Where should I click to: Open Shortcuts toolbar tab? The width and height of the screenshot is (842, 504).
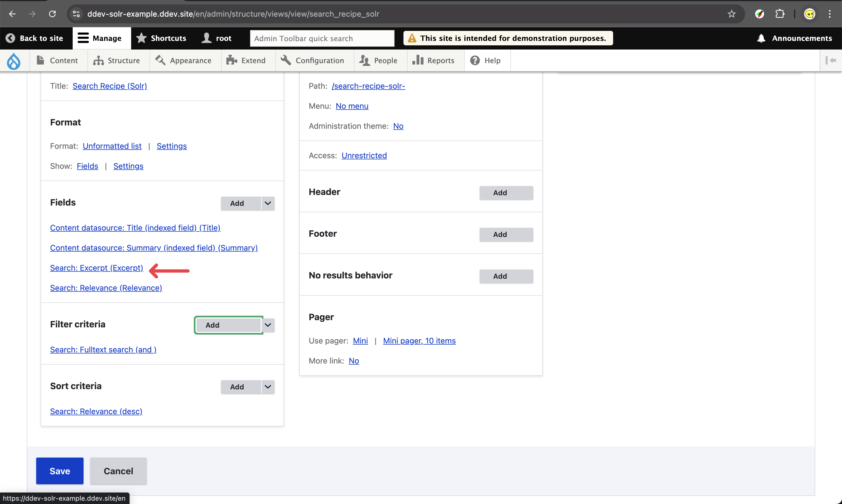[x=161, y=38]
